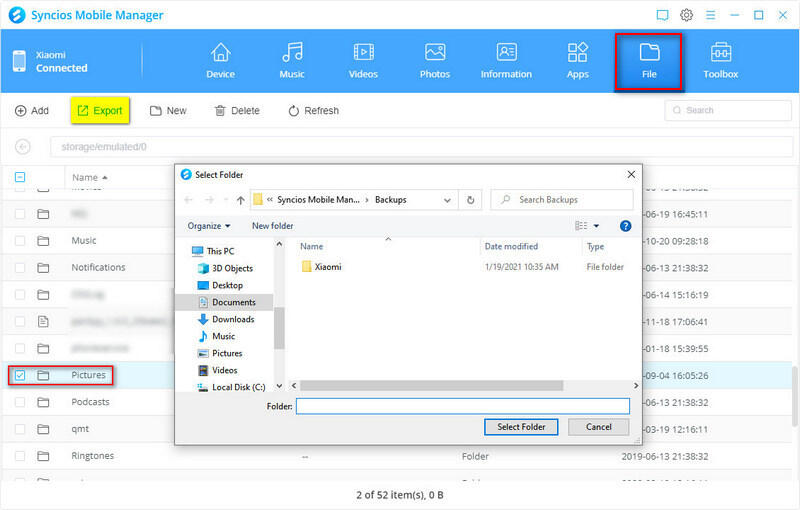This screenshot has height=510, width=800.
Task: Switch to the Device tab
Action: point(220,60)
